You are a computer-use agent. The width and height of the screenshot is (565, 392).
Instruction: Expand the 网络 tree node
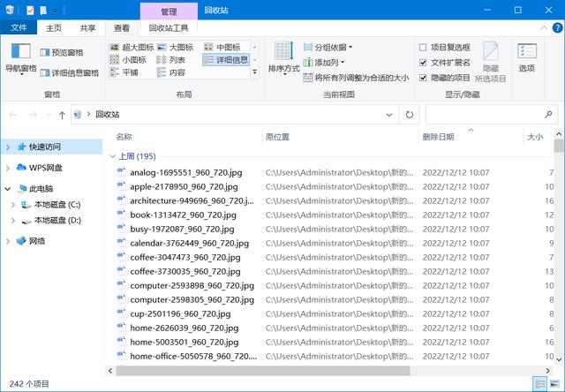pos(8,241)
